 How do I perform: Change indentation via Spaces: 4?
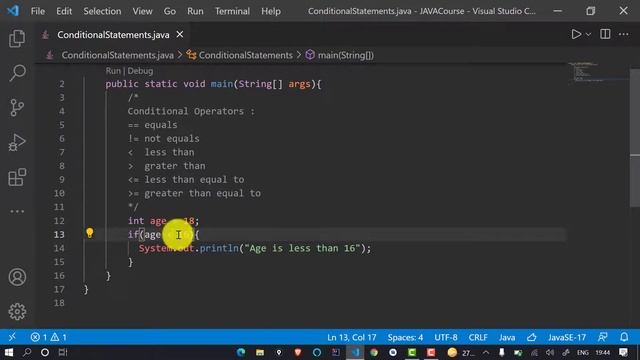tap(405, 338)
